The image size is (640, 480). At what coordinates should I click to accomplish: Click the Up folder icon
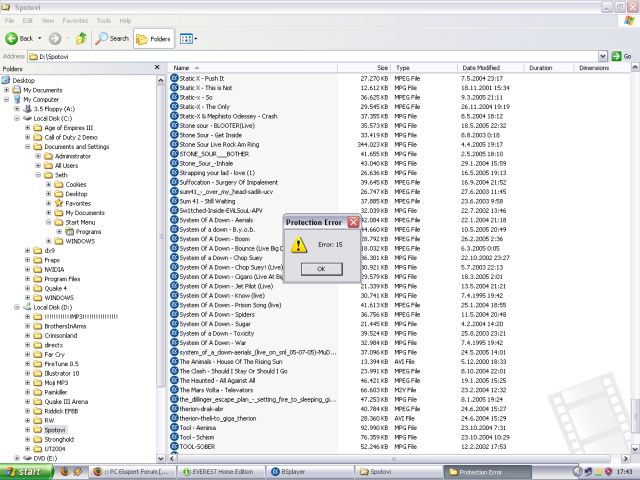coord(80,38)
